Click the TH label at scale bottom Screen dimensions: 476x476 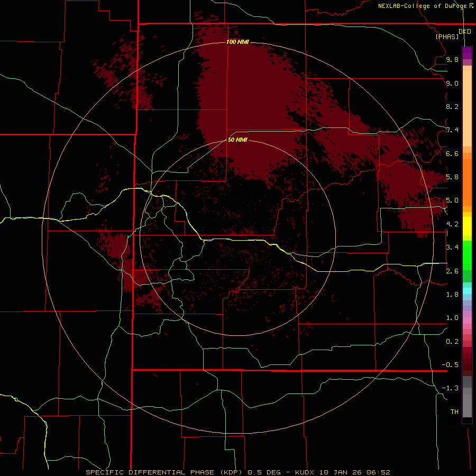454,412
